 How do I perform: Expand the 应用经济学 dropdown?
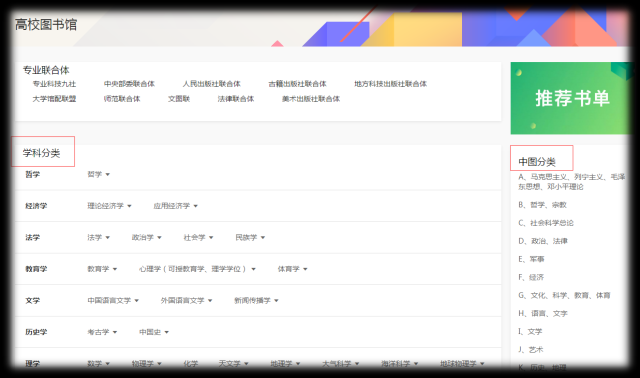pyautogui.click(x=176, y=206)
